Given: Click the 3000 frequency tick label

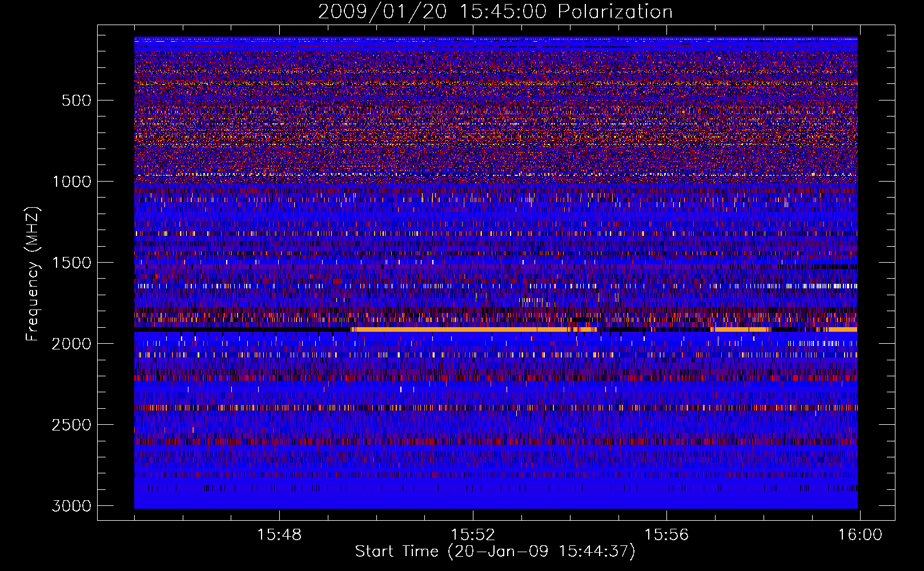Looking at the screenshot, I should (x=71, y=506).
